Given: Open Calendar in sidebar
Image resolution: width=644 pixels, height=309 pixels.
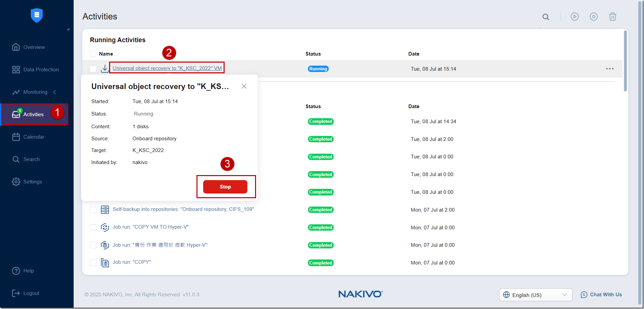Looking at the screenshot, I should click(x=28, y=137).
